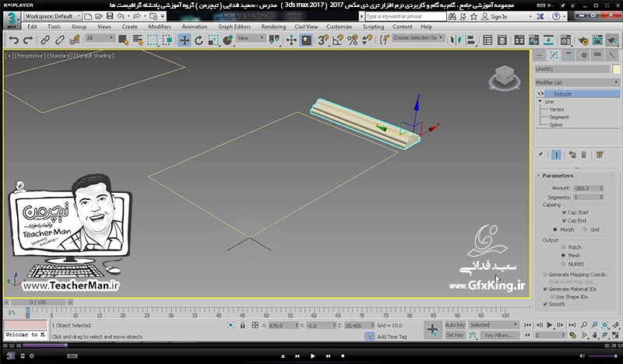Click the Mirror tool icon
623x364 pixels.
pos(456,40)
